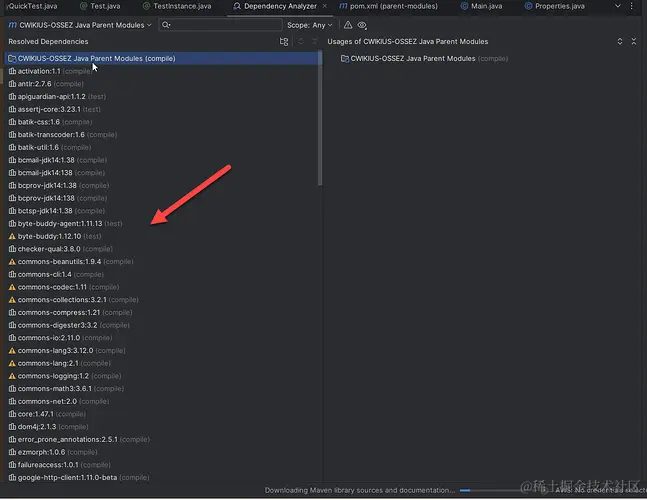647x500 pixels.
Task: Expand all in Usages panel
Action: coord(620,42)
